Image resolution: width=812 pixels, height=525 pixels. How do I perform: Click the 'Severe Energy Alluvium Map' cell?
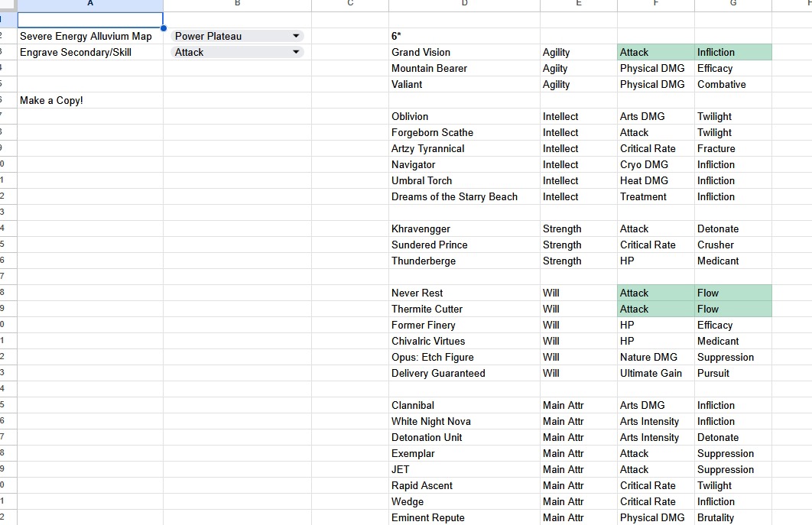click(90, 36)
